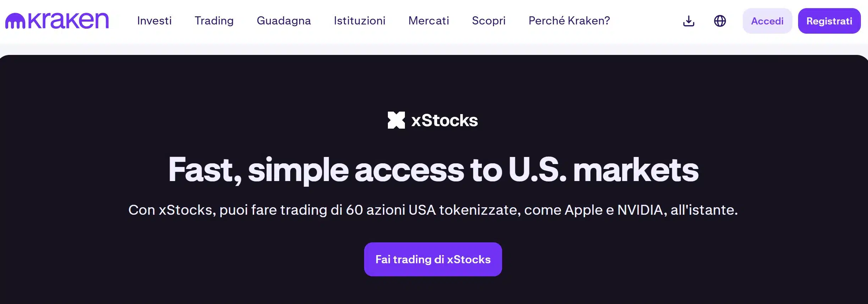Click the xStocks description text about tokenized stocks
This screenshot has height=304, width=868.
tap(433, 210)
